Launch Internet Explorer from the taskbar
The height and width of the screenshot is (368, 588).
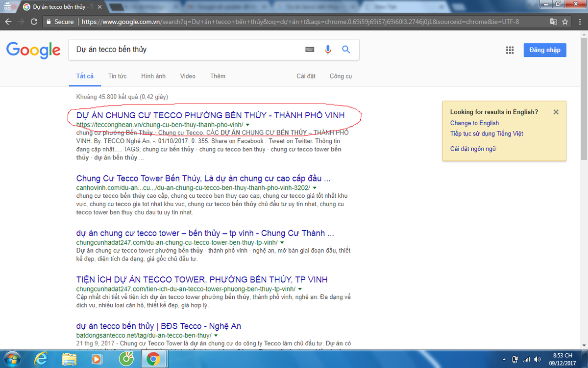(41, 359)
